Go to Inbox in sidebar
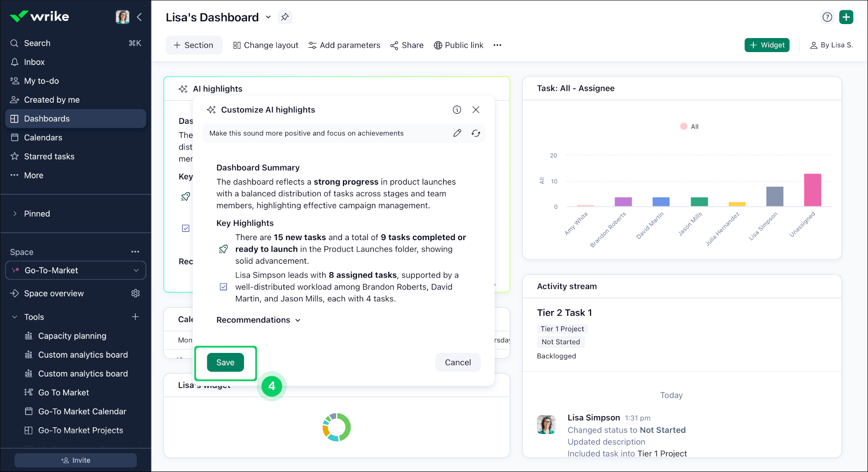 tap(34, 62)
